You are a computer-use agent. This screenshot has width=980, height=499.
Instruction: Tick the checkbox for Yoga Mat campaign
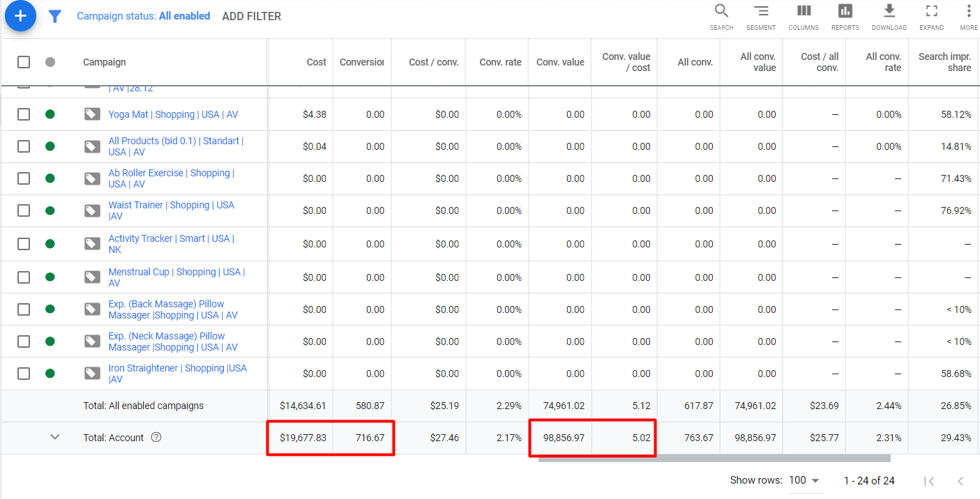24,114
